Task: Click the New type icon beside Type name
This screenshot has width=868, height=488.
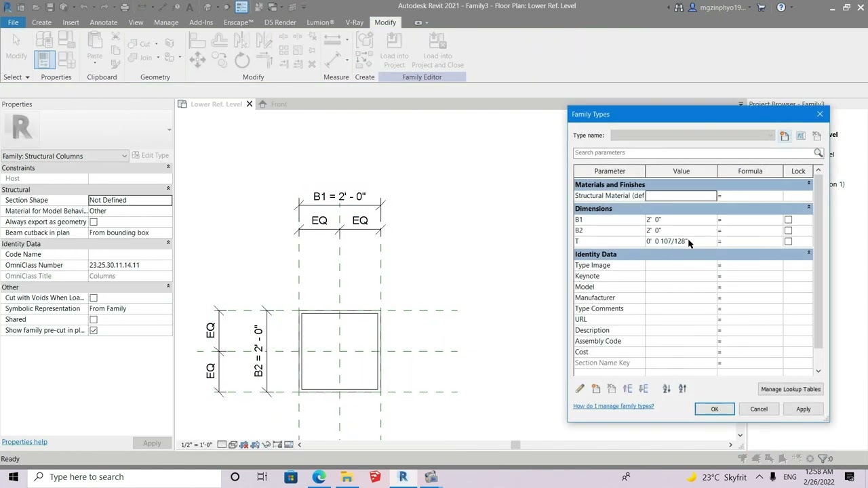Action: (785, 136)
